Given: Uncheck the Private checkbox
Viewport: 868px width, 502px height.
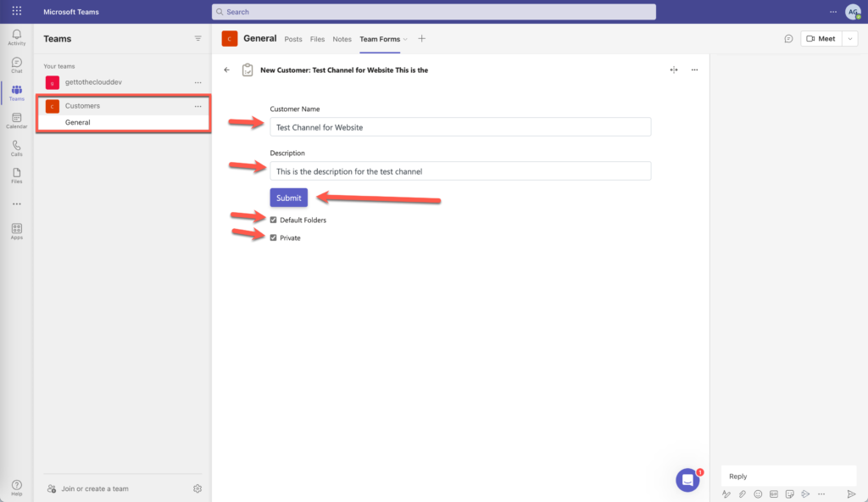Looking at the screenshot, I should point(274,237).
